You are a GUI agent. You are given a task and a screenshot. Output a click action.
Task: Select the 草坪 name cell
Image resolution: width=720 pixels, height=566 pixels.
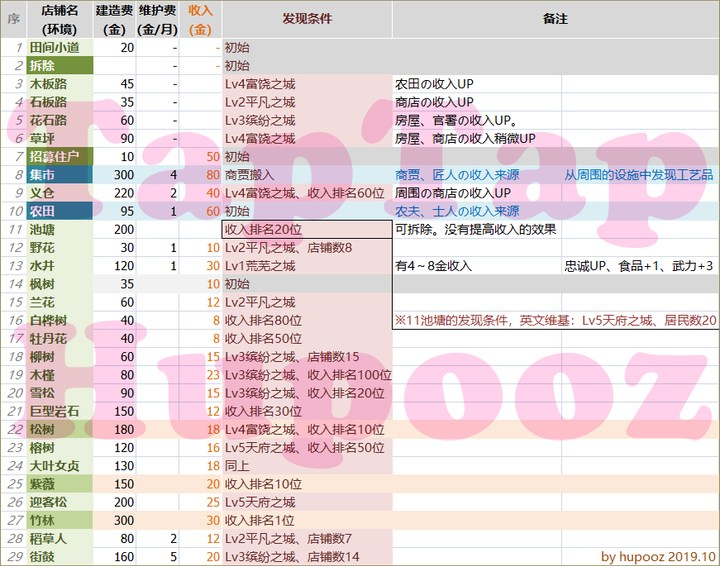pos(60,138)
